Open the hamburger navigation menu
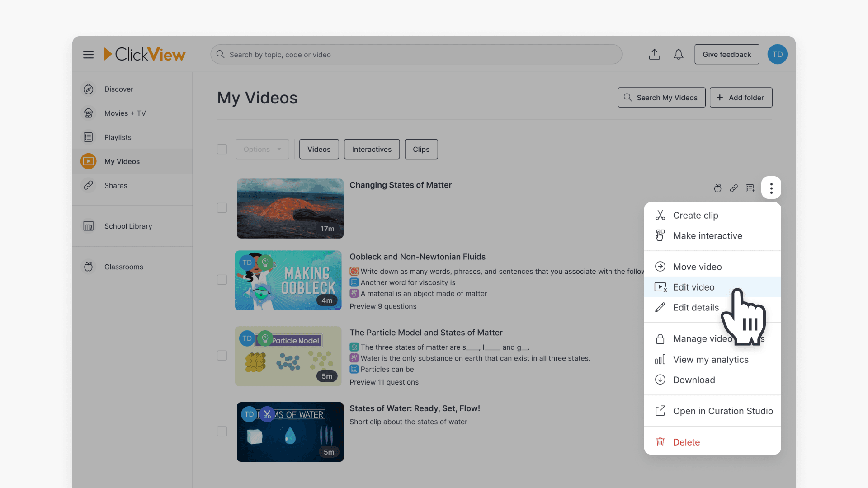Screen dimensions: 868x488 pos(88,54)
